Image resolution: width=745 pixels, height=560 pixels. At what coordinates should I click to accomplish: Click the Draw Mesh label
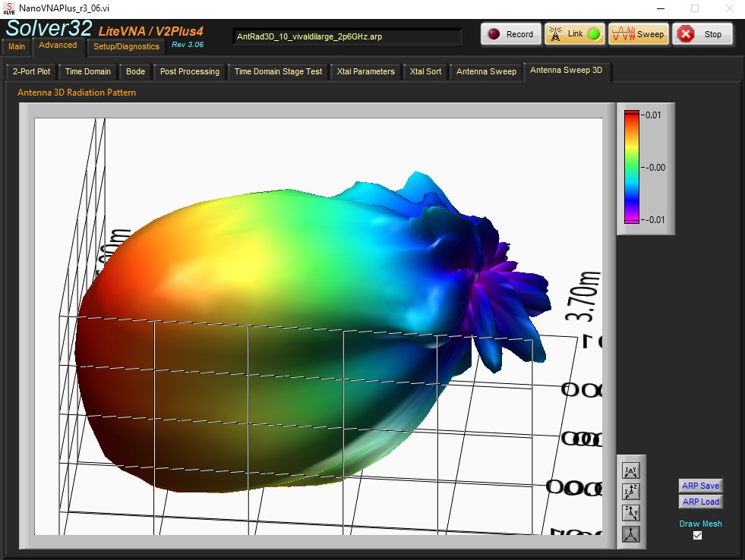point(700,524)
